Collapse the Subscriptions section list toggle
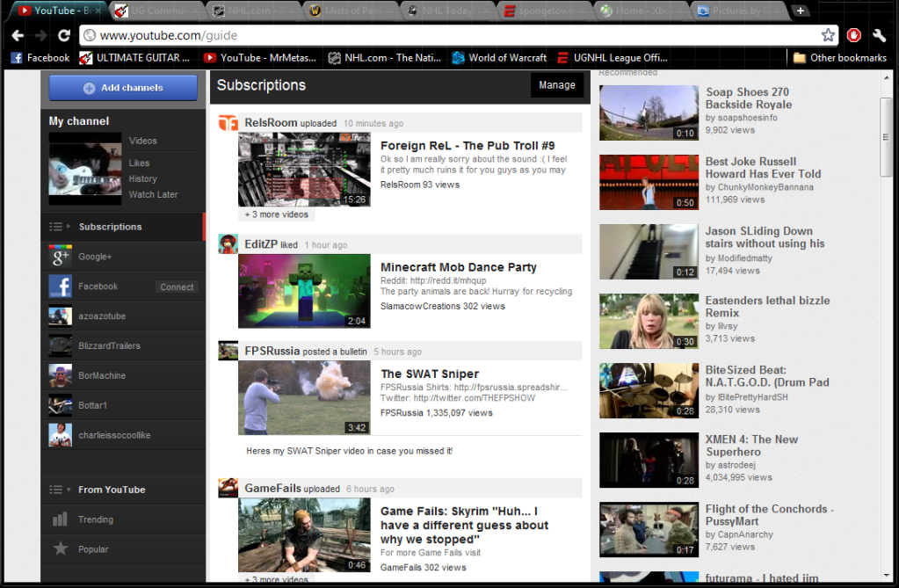The height and width of the screenshot is (588, 899). [60, 227]
